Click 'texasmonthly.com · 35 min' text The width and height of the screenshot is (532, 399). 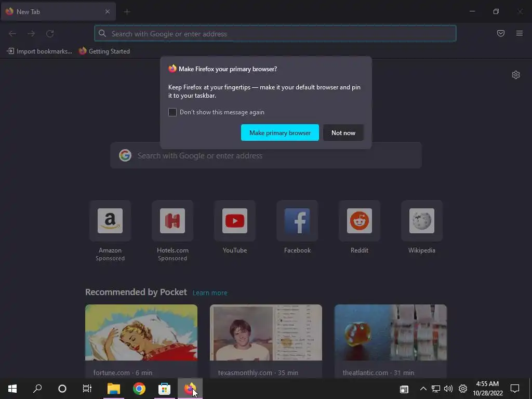(258, 373)
